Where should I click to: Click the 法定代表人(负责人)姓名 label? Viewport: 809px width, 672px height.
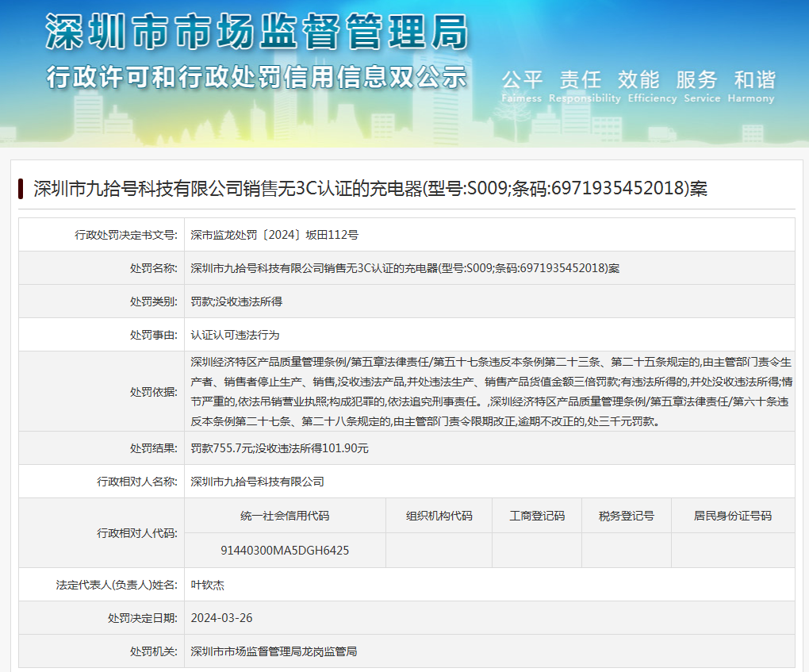coord(117,585)
